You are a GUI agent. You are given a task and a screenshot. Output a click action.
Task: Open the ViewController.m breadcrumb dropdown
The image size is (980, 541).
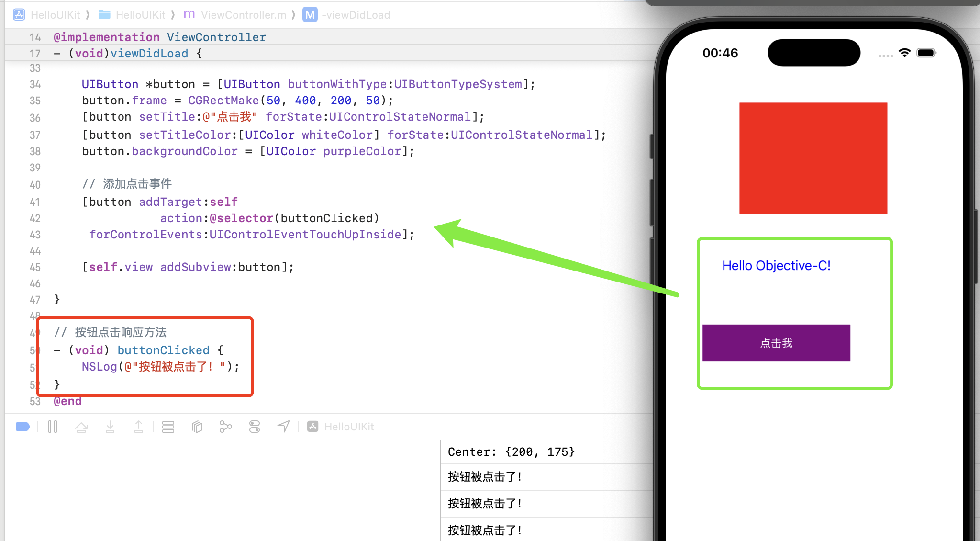point(244,15)
